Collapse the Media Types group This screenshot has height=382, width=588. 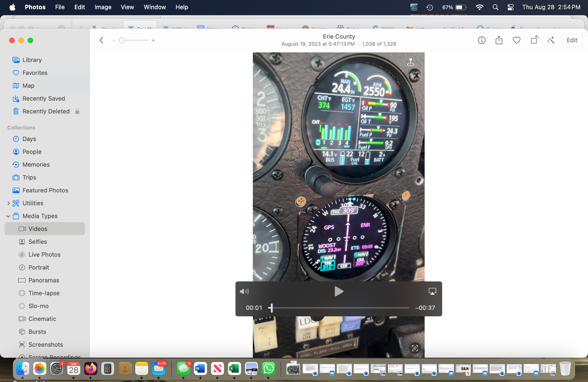tap(8, 216)
